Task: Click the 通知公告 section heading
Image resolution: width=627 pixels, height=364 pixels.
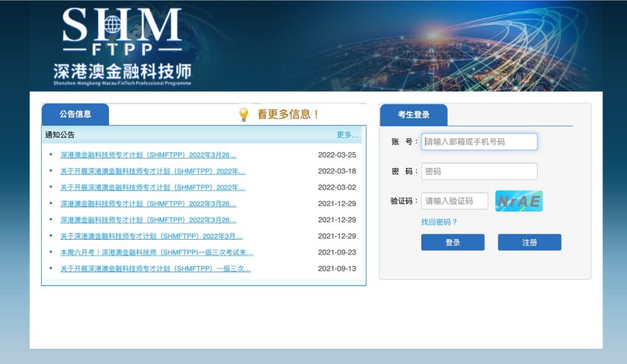Action: pos(59,135)
